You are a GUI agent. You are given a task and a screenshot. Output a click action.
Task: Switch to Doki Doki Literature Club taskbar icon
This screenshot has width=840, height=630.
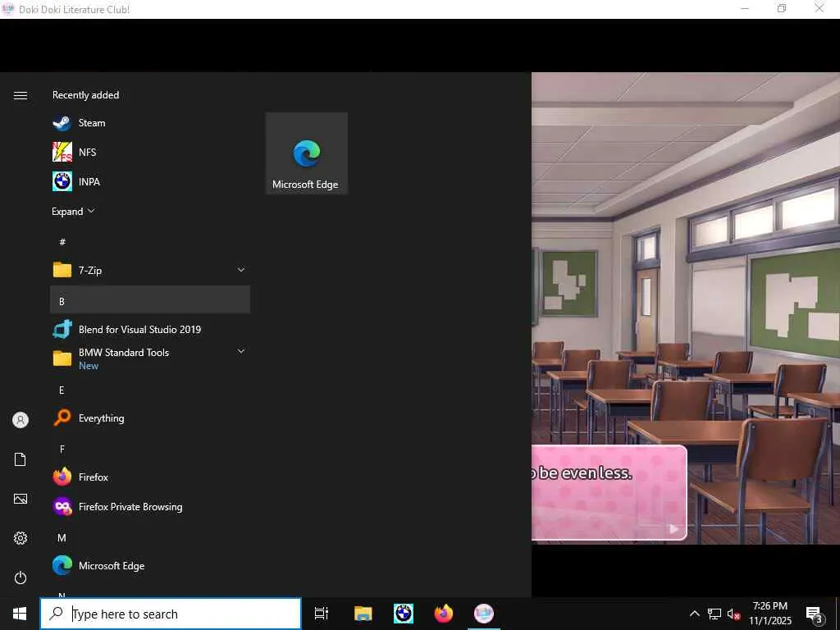pos(484,614)
